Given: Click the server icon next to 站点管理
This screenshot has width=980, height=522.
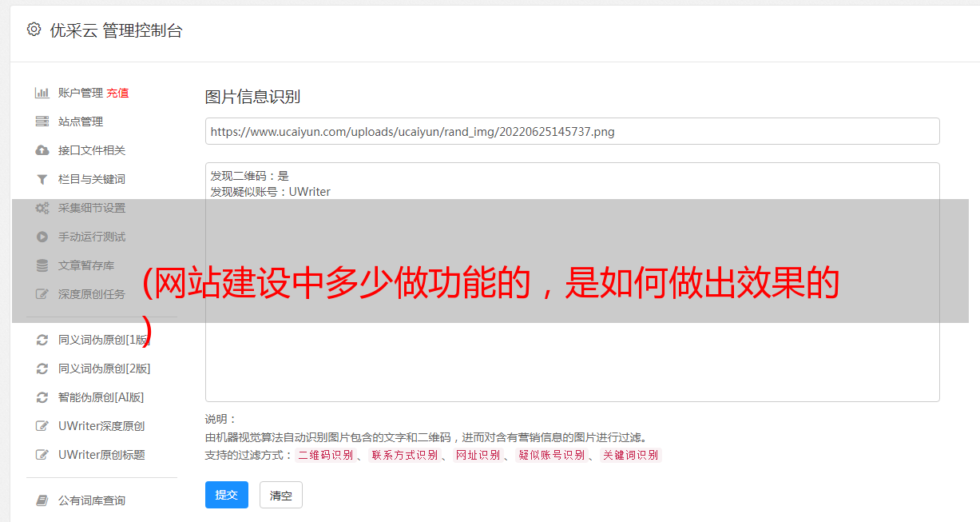Looking at the screenshot, I should coord(42,122).
